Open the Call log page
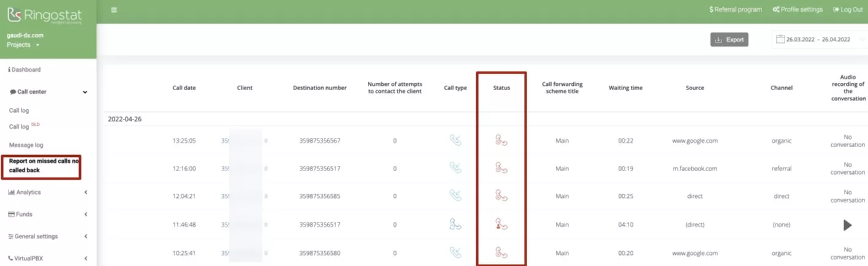This screenshot has height=266, width=868. 19,111
